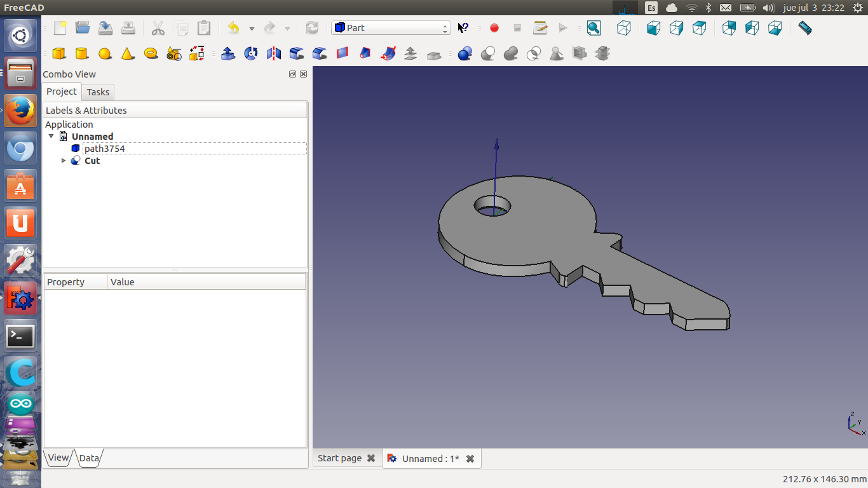Switch to the Tasks tab
The height and width of the screenshot is (488, 868).
[x=98, y=92]
